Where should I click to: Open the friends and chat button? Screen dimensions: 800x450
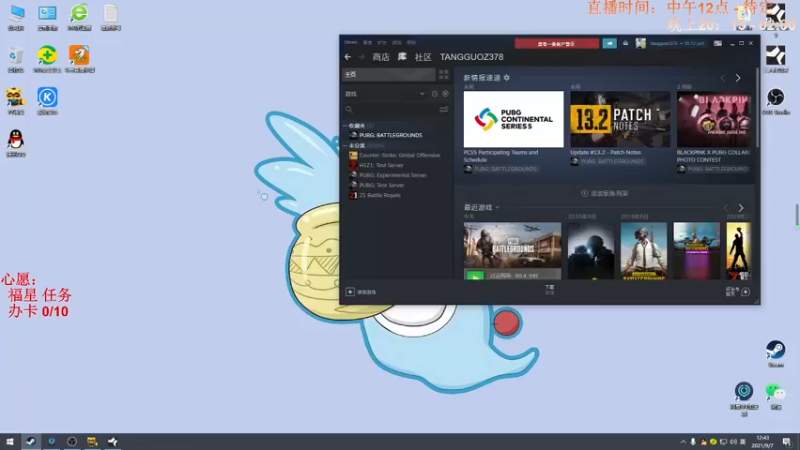[738, 291]
